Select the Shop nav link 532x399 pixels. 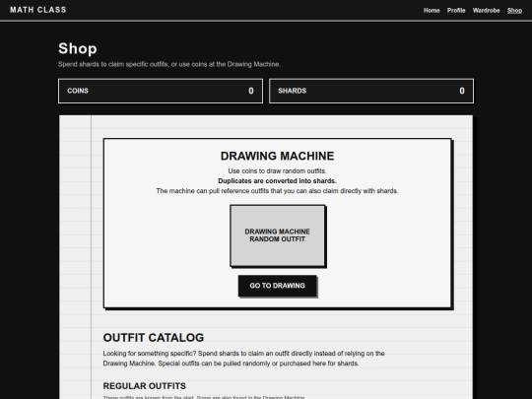point(514,11)
